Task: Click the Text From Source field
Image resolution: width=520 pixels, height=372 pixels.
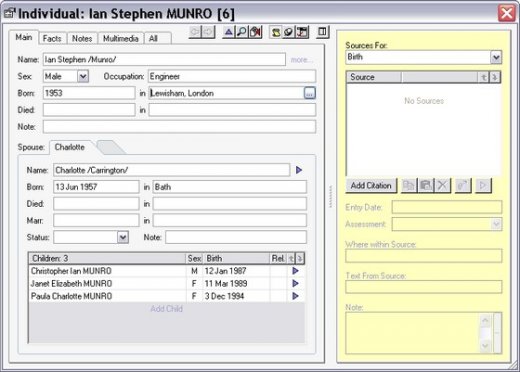Action: (x=424, y=287)
